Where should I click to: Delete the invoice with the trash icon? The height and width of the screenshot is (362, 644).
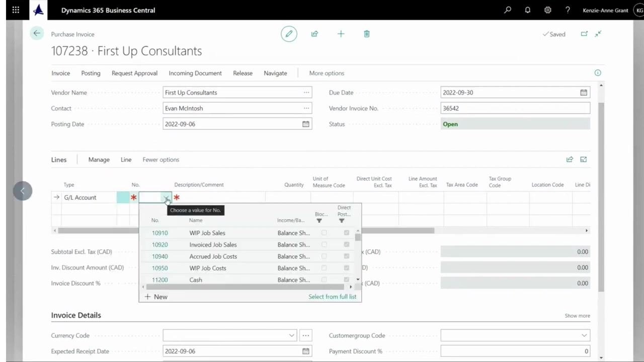point(367,34)
